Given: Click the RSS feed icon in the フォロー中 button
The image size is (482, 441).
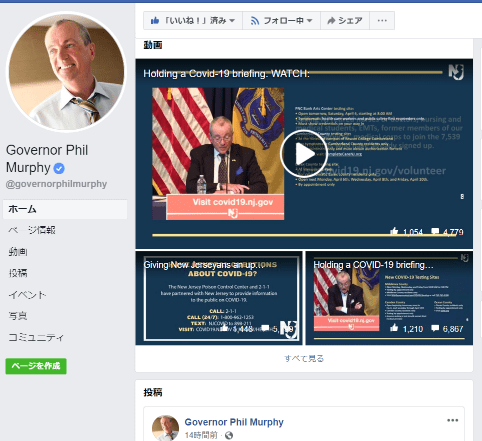Looking at the screenshot, I should coord(255,21).
